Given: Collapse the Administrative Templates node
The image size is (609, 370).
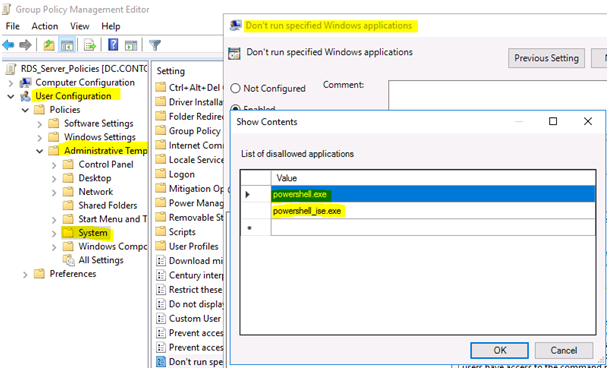Looking at the screenshot, I should click(x=40, y=151).
